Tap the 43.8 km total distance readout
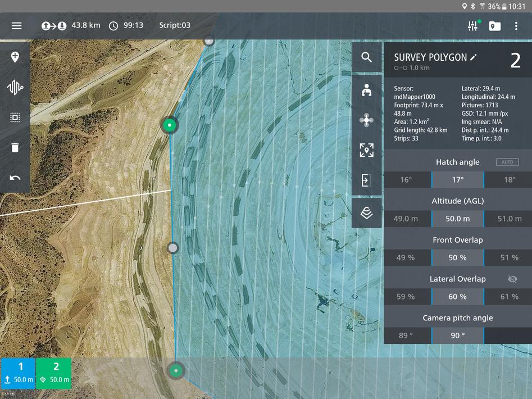This screenshot has height=399, width=532. click(86, 25)
